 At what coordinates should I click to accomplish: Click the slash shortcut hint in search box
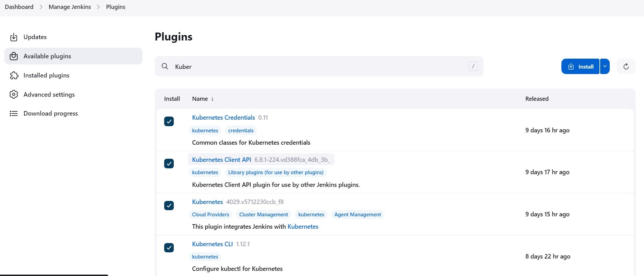473,66
